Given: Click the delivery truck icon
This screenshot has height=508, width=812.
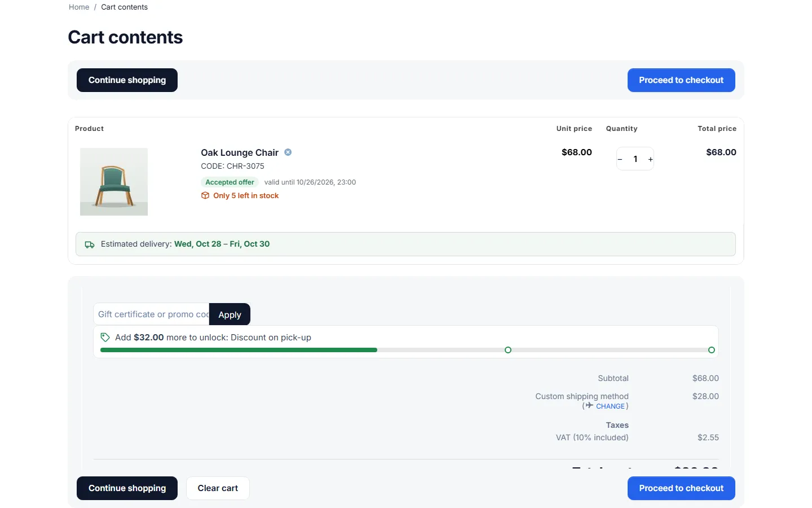Looking at the screenshot, I should click(x=90, y=244).
